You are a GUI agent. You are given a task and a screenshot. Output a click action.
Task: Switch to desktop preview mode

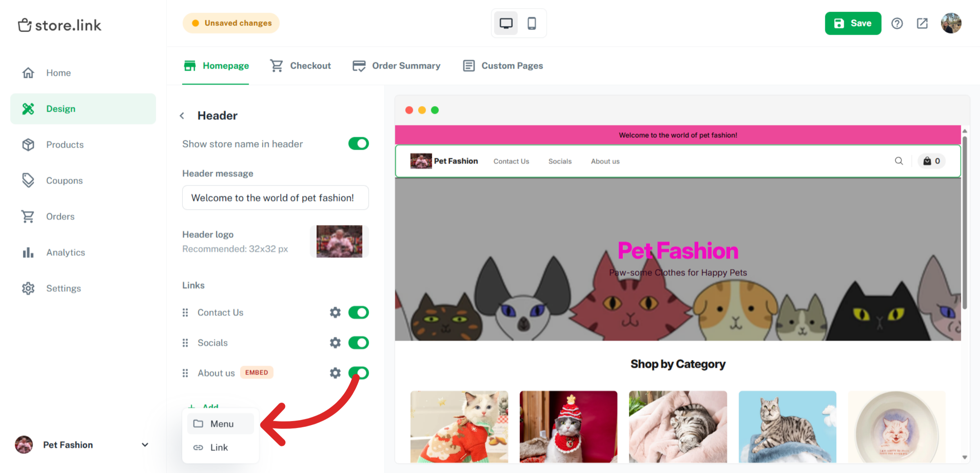(x=506, y=23)
